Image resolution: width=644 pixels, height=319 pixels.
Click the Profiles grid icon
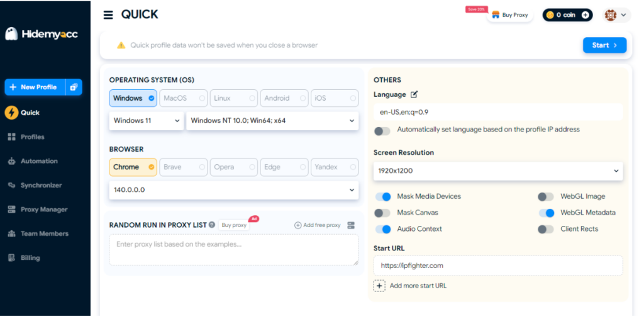coord(11,137)
